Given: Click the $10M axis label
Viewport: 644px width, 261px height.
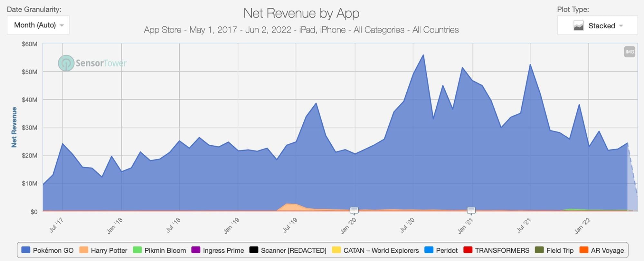Looking at the screenshot, I should pos(30,183).
